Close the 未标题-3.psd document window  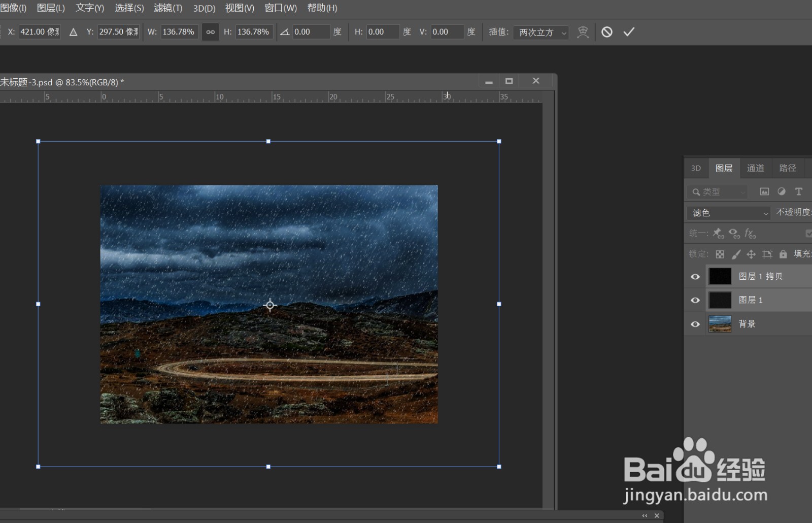(536, 81)
